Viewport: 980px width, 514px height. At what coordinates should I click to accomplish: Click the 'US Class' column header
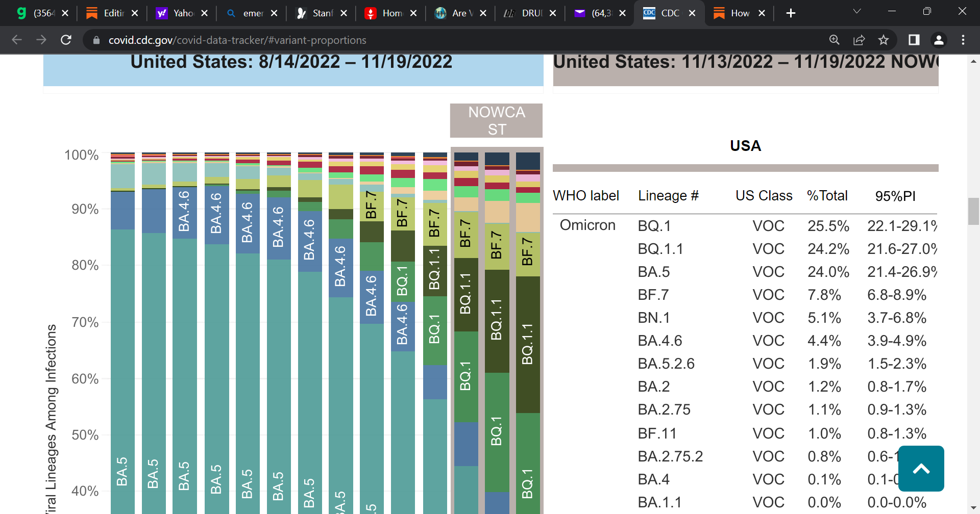764,196
